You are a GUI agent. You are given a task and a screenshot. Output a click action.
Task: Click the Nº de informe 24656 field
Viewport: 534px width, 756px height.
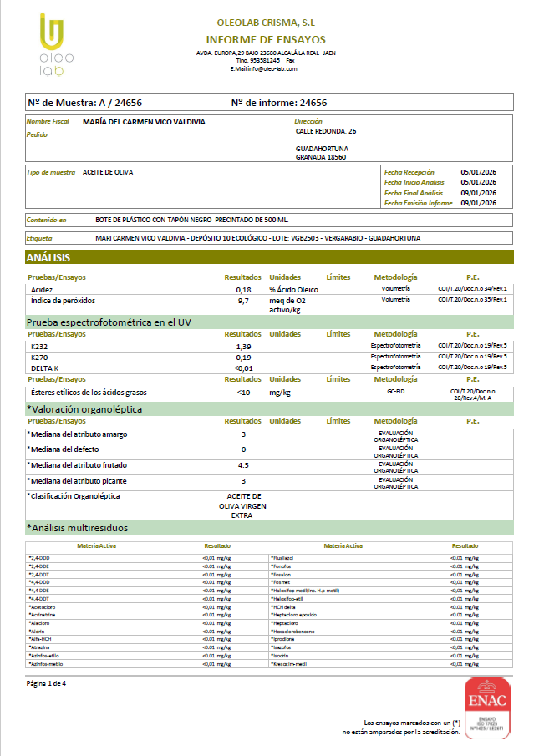(278, 103)
